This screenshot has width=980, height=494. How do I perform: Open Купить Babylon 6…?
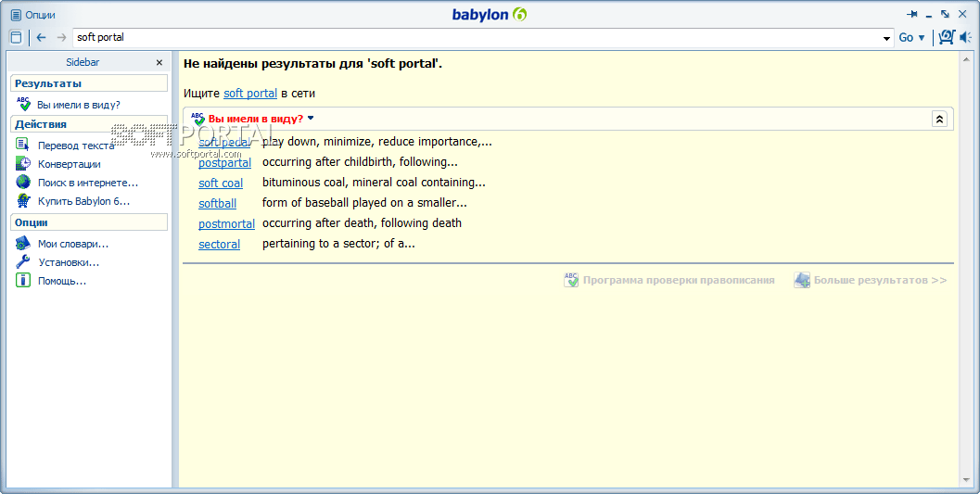coord(83,201)
